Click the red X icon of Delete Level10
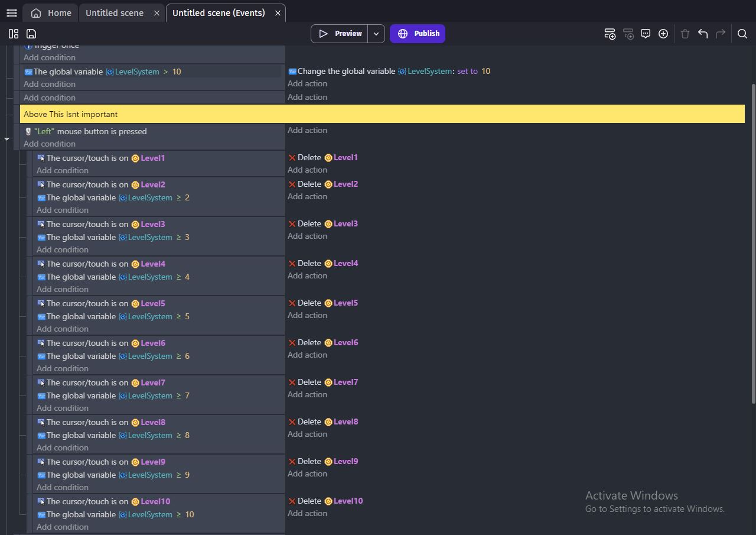 pyautogui.click(x=292, y=501)
